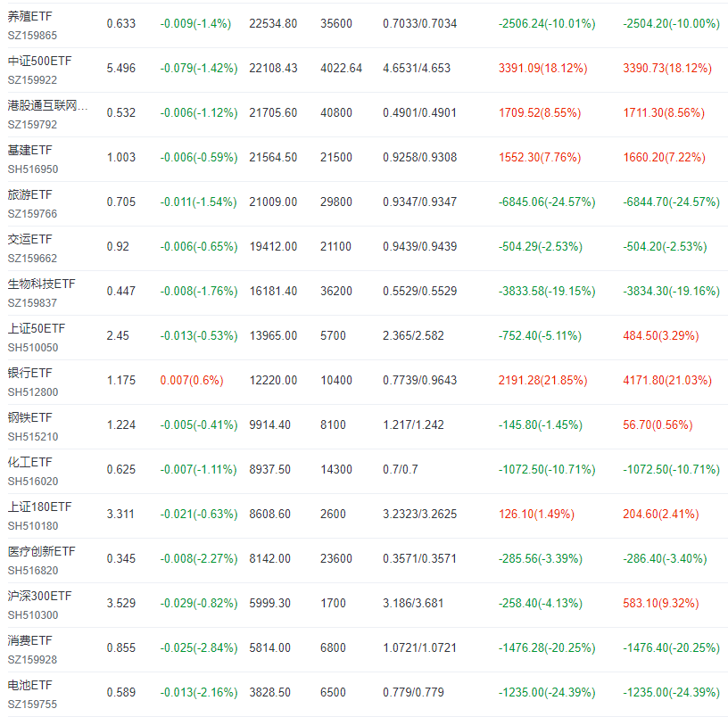Click profit 3391.09(18.12%)
This screenshot has width=728, height=717.
pyautogui.click(x=542, y=68)
